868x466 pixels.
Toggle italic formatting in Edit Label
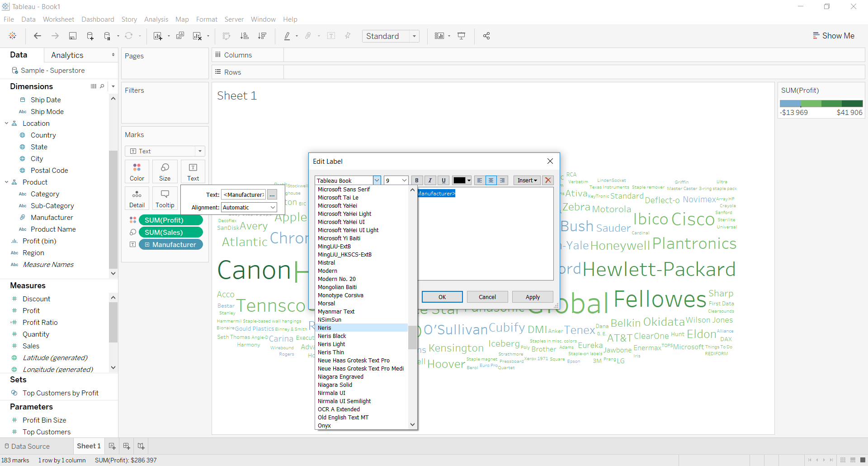coord(430,180)
